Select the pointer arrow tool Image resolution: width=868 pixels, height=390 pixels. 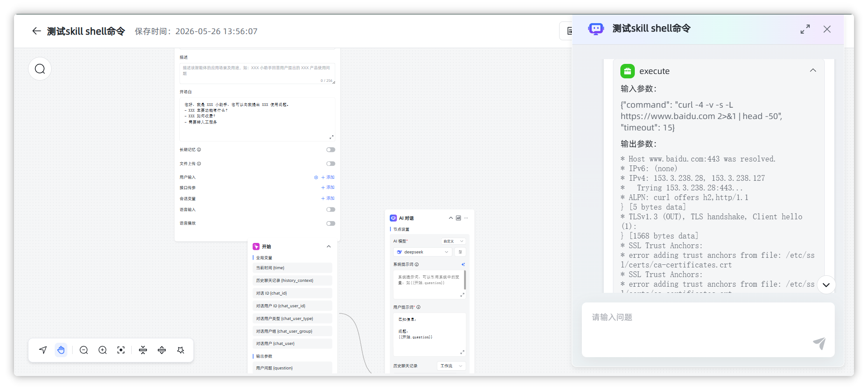tap(43, 350)
